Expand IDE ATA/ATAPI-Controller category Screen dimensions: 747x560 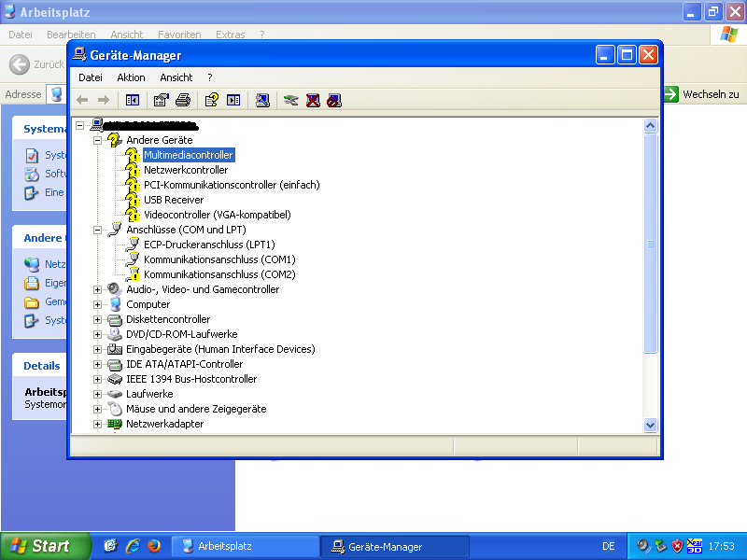pos(98,364)
